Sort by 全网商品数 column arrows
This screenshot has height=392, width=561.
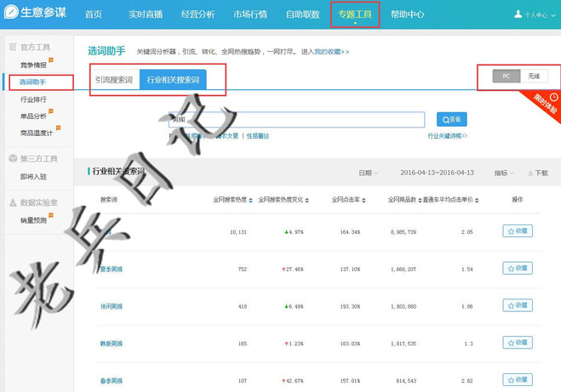(x=420, y=200)
